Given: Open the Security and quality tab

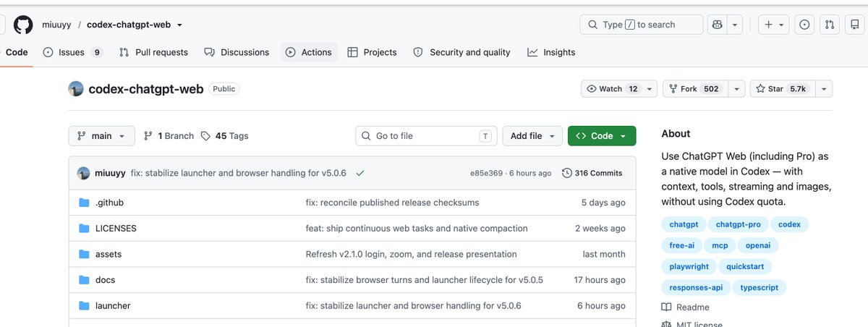Looking at the screenshot, I should [461, 52].
